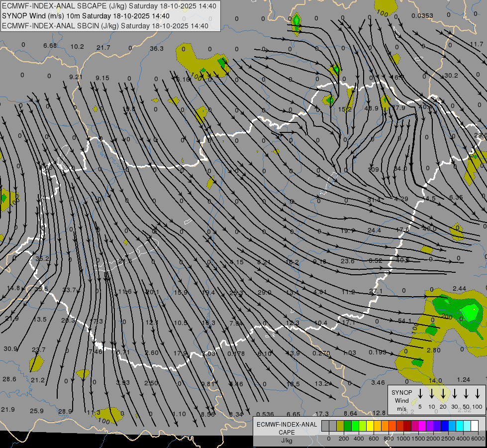Click the 0.0353 value at top right
Viewport: 487px width, 448px height.
(x=422, y=15)
